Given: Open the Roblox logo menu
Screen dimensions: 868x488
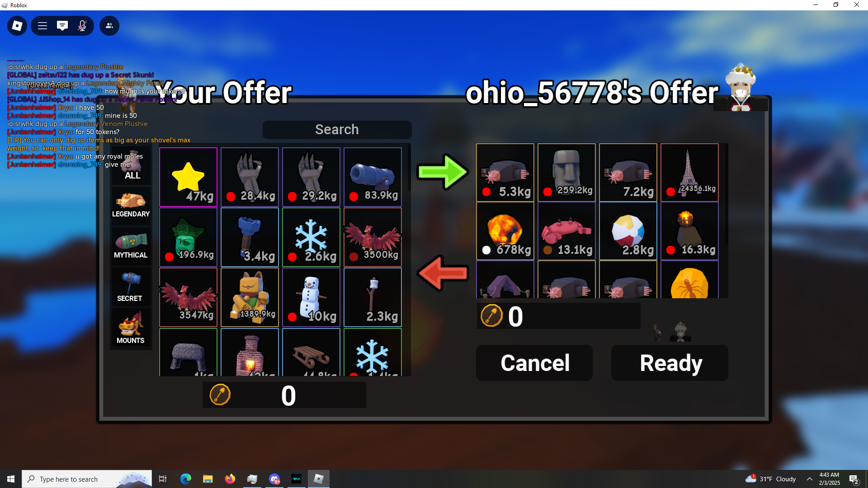Looking at the screenshot, I should click(x=17, y=26).
